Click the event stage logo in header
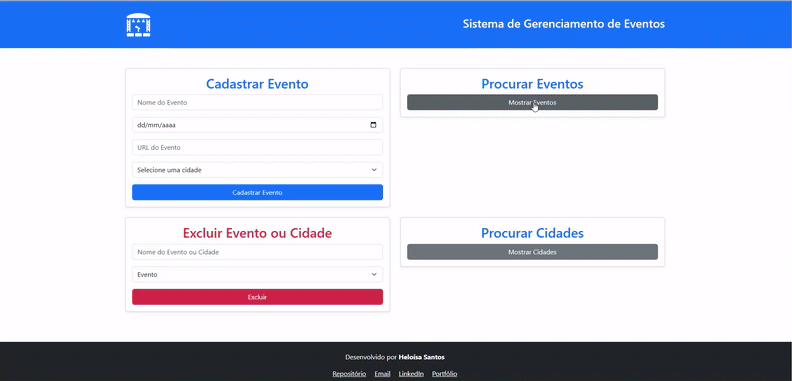 138,25
